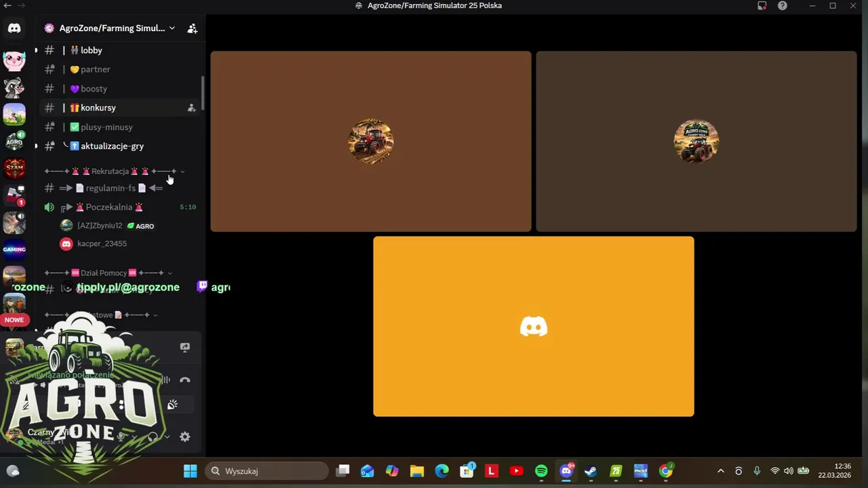The width and height of the screenshot is (868, 488).
Task: Open the aktualizacje-gry channel
Action: click(x=119, y=146)
